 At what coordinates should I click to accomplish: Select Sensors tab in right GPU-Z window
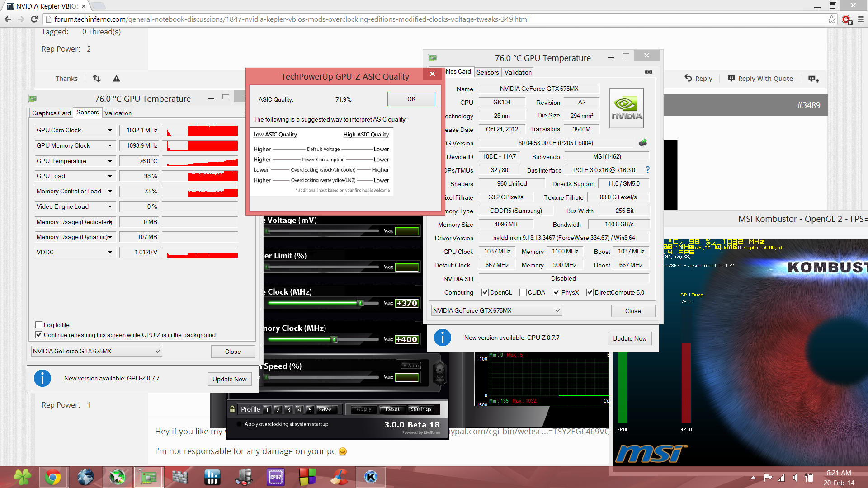click(x=488, y=72)
